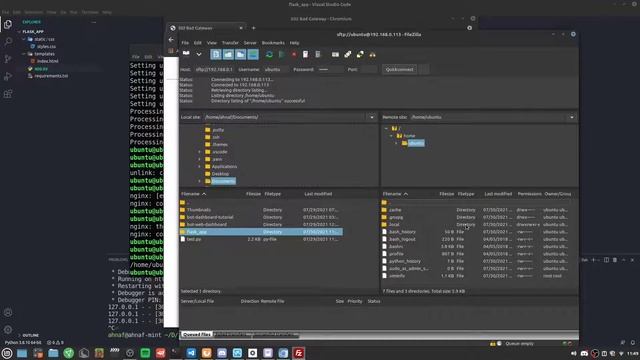Collapse the remote home folder
The width and height of the screenshot is (640, 360).
click(391, 136)
